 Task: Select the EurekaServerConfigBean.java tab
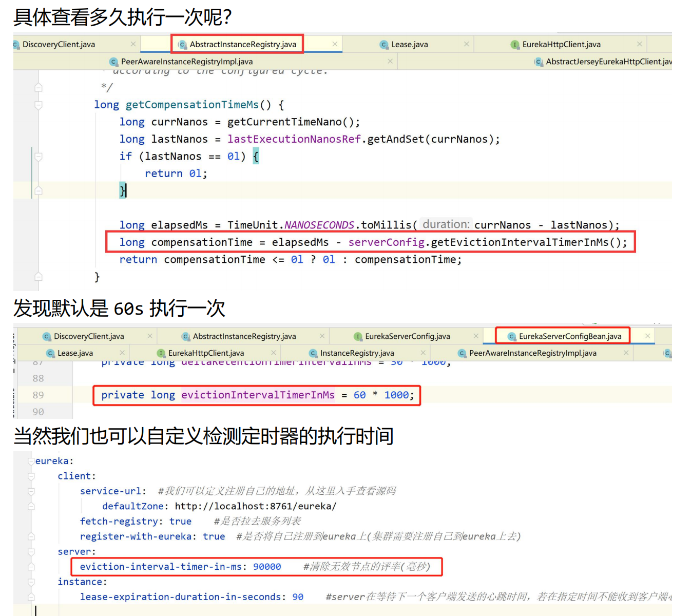pos(570,336)
